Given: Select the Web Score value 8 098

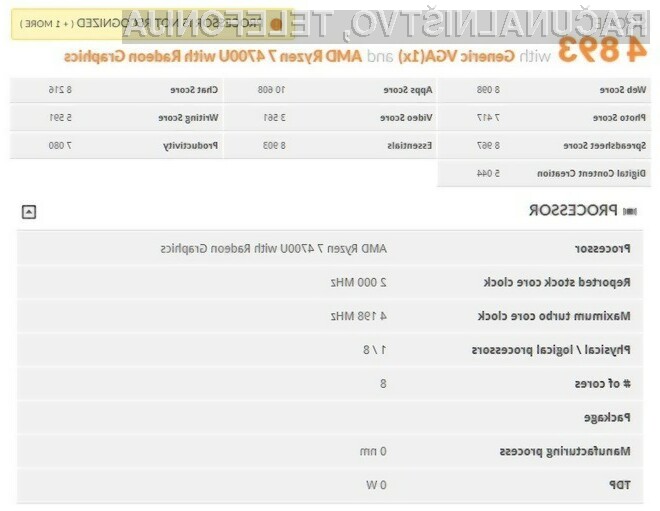Looking at the screenshot, I should click(x=488, y=90).
